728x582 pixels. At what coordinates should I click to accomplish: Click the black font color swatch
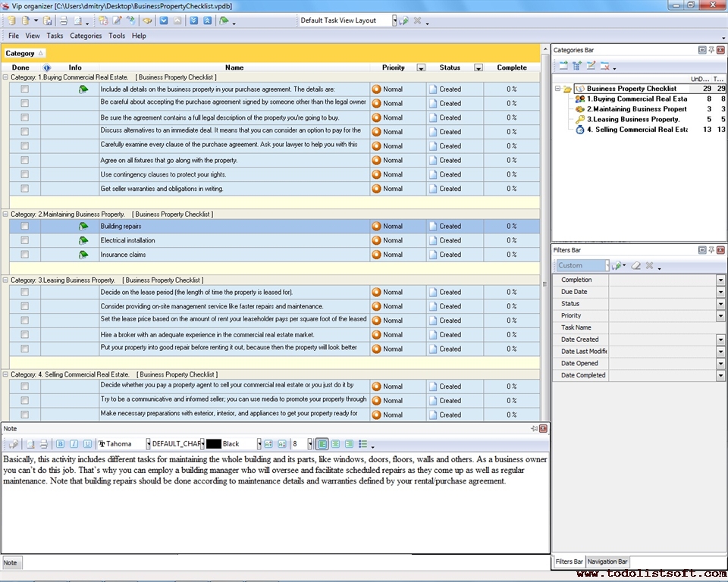(213, 444)
